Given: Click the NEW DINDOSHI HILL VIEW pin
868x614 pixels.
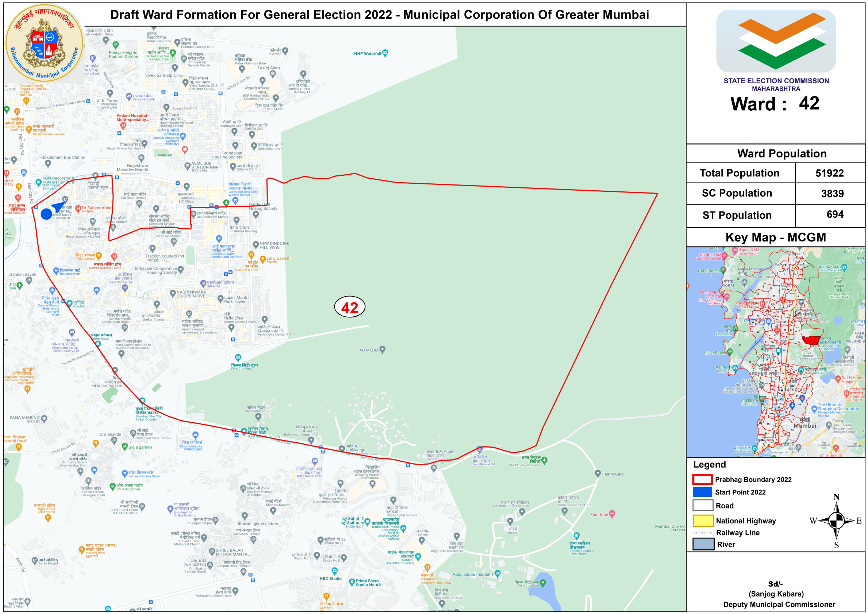Looking at the screenshot, I should click(x=256, y=245).
